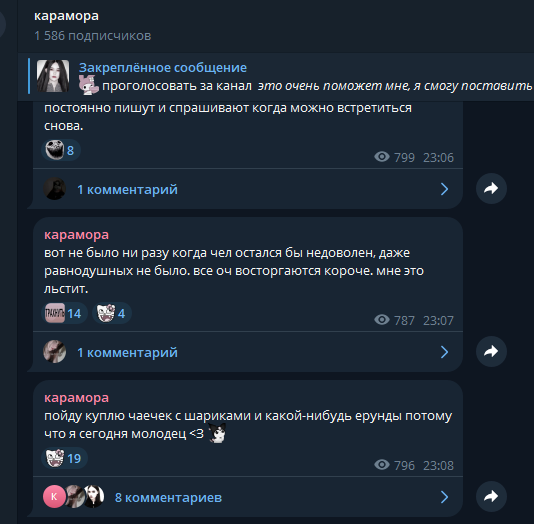Expand comments chevron on 23:07 post
Viewport: 534px width, 524px height.
(444, 352)
